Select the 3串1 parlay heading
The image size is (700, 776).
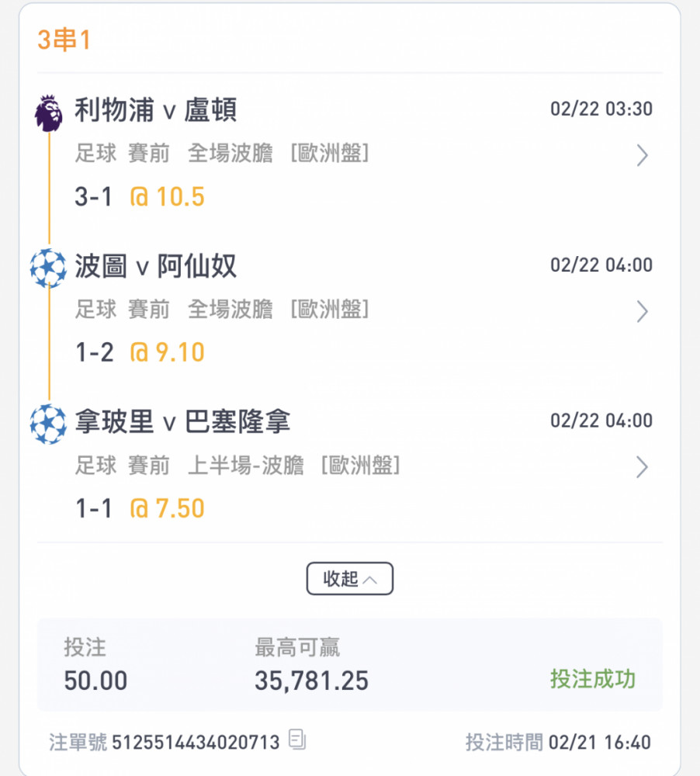64,40
